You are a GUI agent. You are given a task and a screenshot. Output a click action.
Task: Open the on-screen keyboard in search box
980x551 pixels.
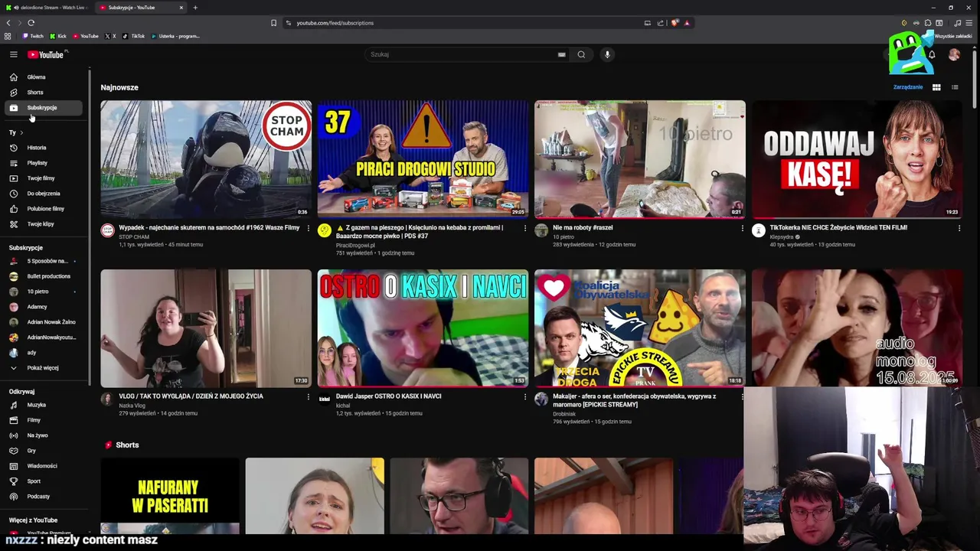pos(561,54)
